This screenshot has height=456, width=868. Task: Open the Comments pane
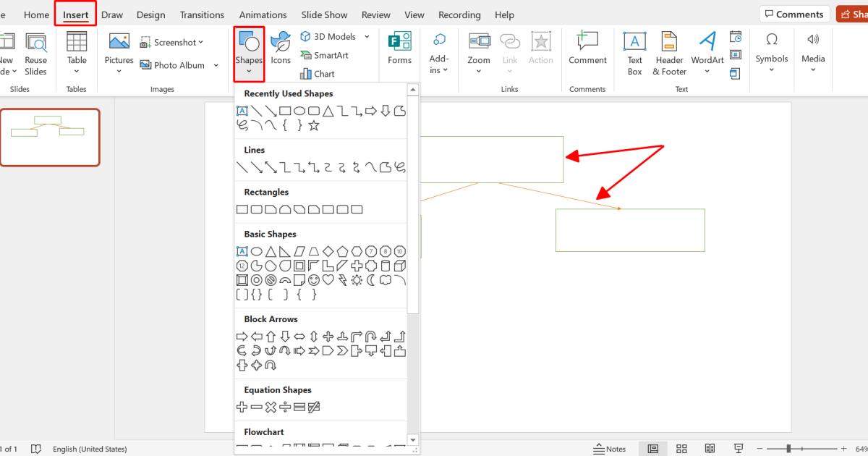pos(793,13)
